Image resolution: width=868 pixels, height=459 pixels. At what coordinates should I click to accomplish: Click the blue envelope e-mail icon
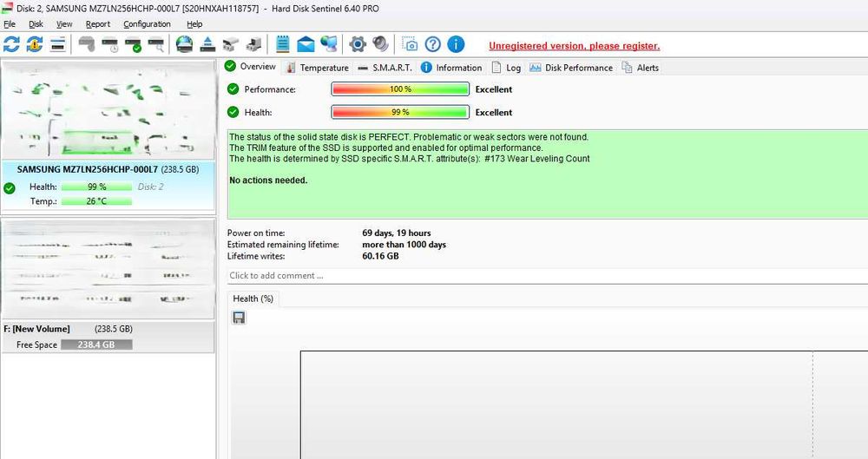click(306, 44)
